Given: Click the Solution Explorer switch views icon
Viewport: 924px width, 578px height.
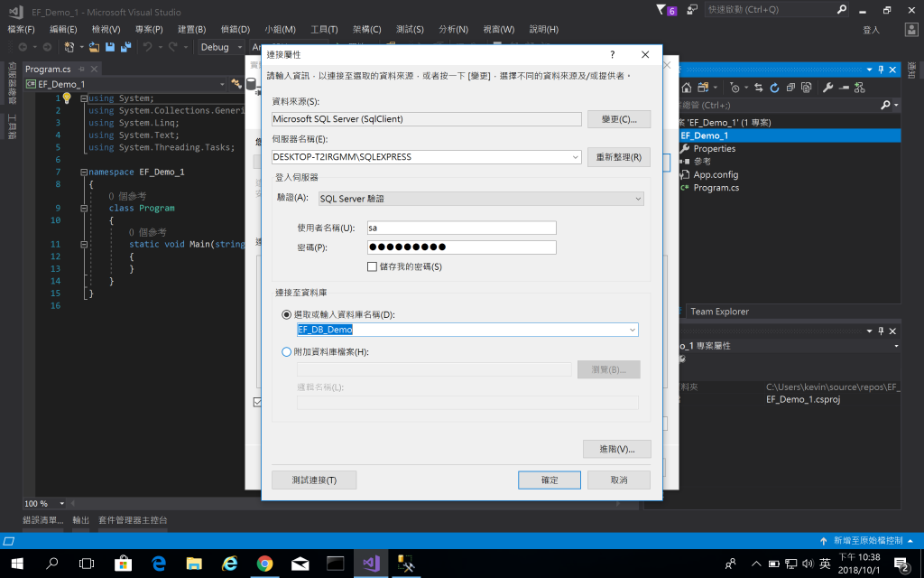Looking at the screenshot, I should pyautogui.click(x=702, y=88).
